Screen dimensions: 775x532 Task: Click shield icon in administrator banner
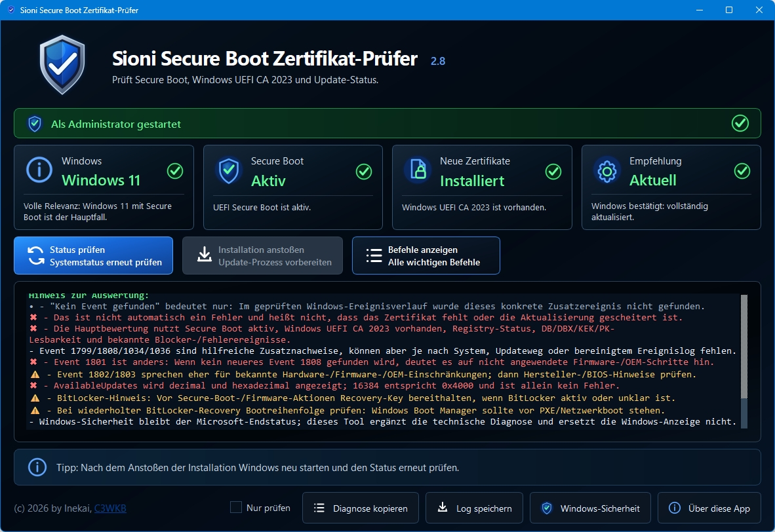[x=35, y=124]
